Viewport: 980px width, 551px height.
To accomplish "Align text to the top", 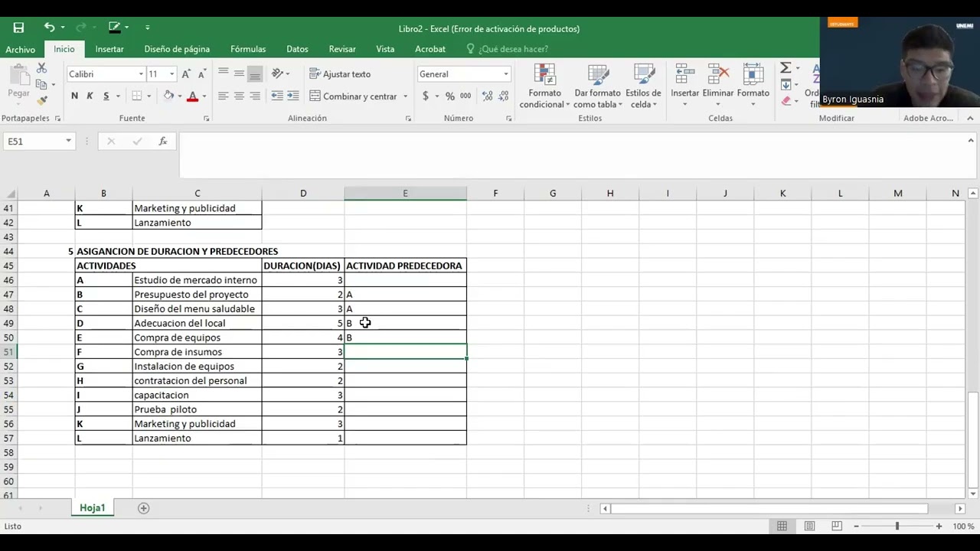I will point(223,73).
